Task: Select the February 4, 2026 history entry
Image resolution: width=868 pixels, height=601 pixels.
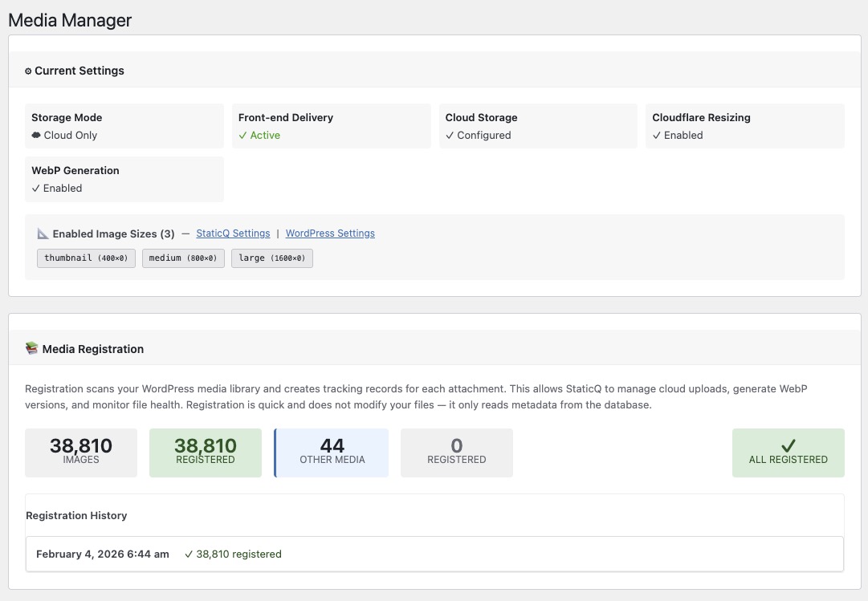Action: pyautogui.click(x=102, y=554)
